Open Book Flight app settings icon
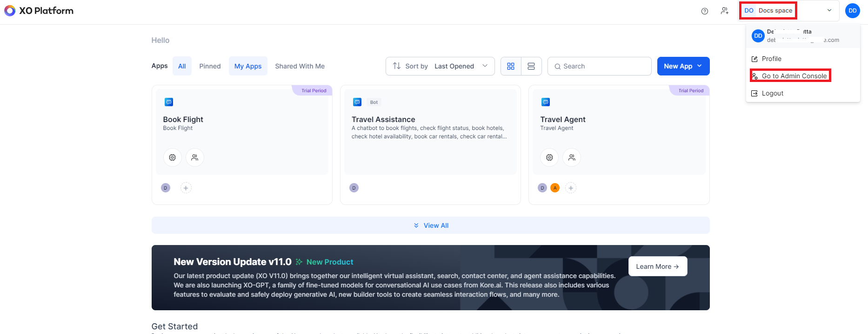This screenshot has height=334, width=868. pyautogui.click(x=173, y=157)
